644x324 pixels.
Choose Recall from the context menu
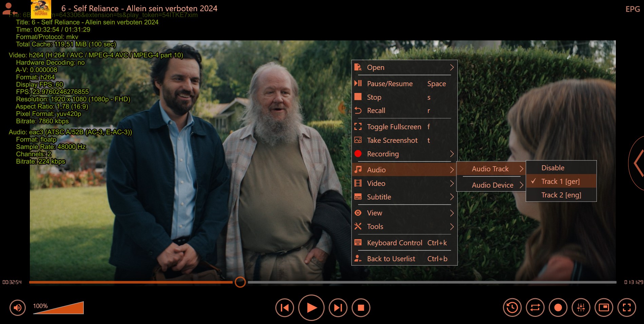click(404, 111)
